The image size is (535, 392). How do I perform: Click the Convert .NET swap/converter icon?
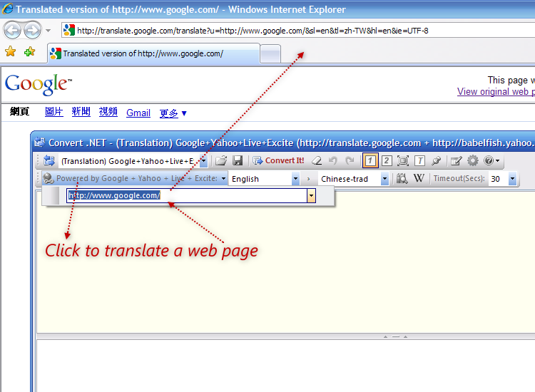point(49,160)
